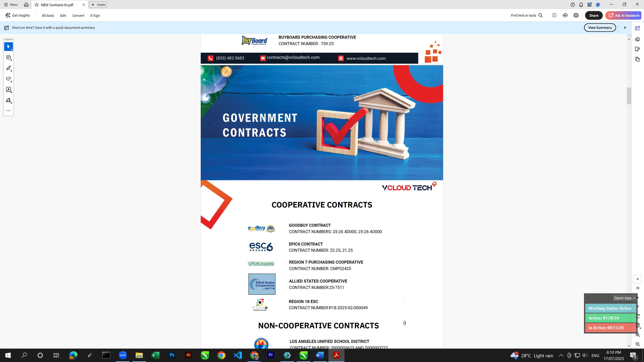This screenshot has height=362, width=644.
Task: Show hidden system tray icons chevron
Action: [x=561, y=355]
